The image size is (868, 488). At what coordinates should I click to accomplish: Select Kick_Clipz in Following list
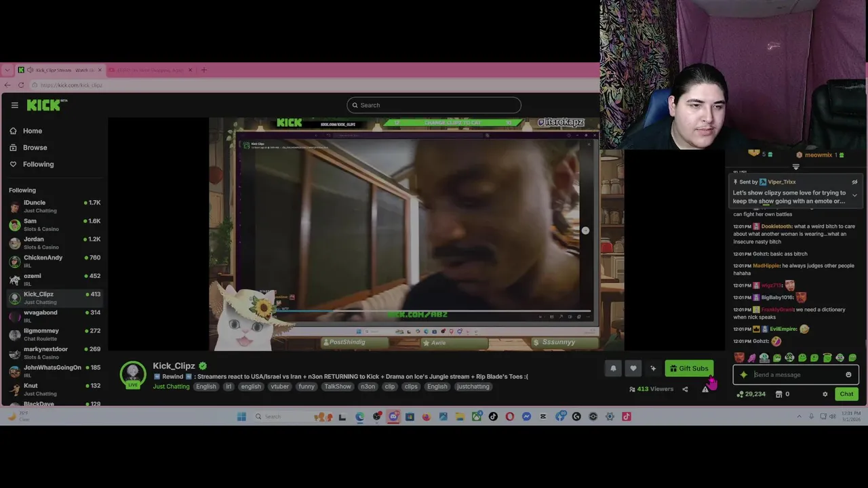(x=54, y=298)
